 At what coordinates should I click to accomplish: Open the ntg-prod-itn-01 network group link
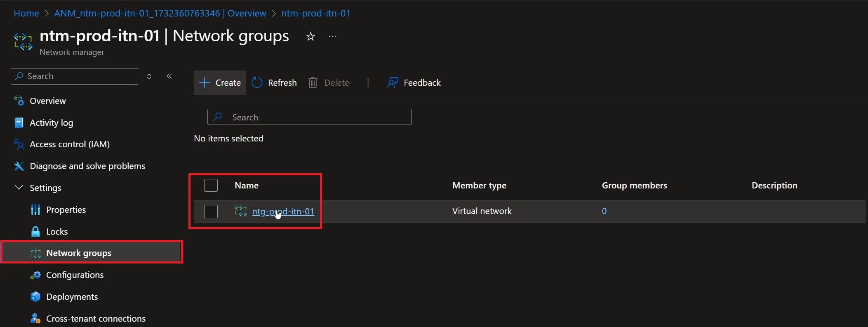pyautogui.click(x=283, y=212)
